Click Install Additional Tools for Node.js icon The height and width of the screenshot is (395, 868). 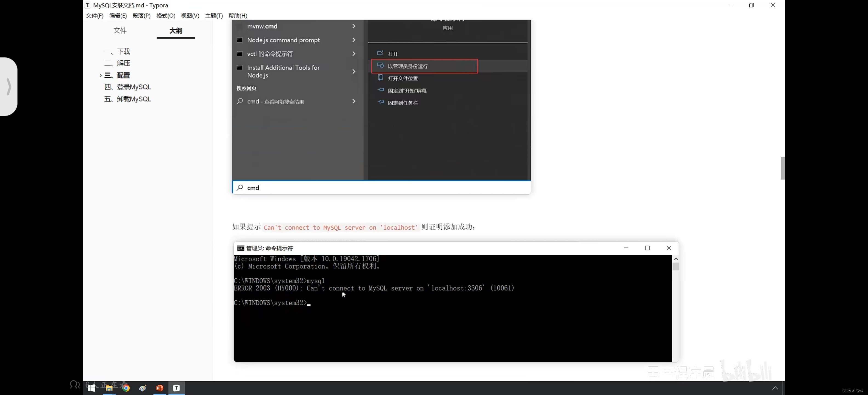239,67
